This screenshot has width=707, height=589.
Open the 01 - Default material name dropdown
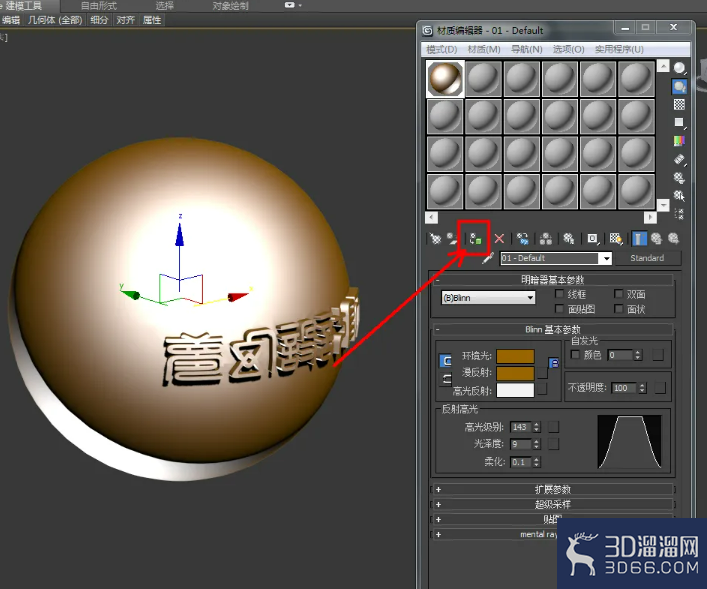point(606,258)
